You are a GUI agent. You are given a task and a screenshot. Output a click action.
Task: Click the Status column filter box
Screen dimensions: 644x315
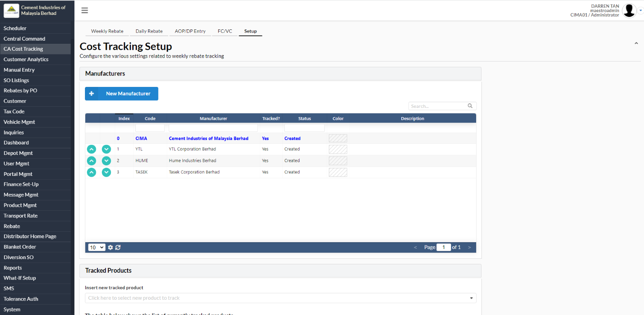[x=304, y=128]
